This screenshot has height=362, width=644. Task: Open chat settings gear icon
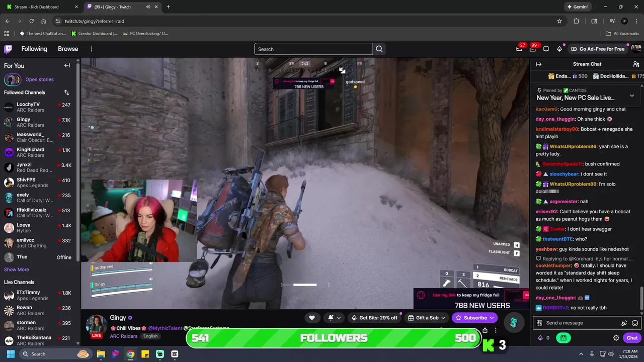pos(616,338)
